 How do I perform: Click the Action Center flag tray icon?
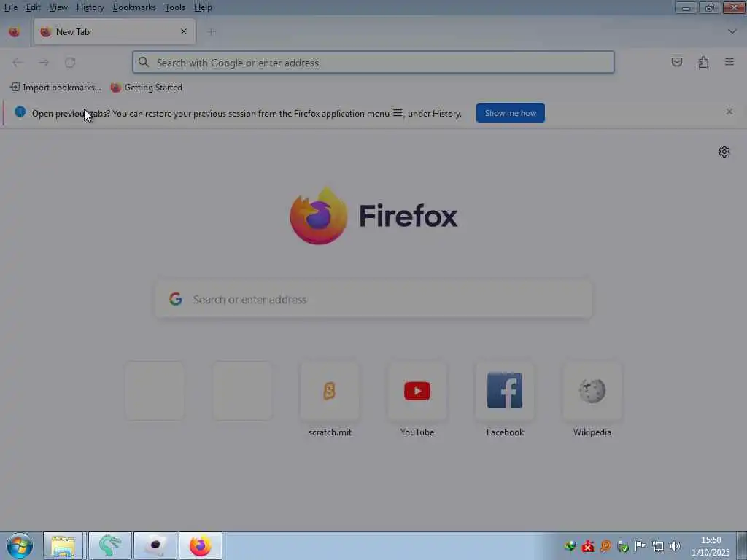(640, 546)
